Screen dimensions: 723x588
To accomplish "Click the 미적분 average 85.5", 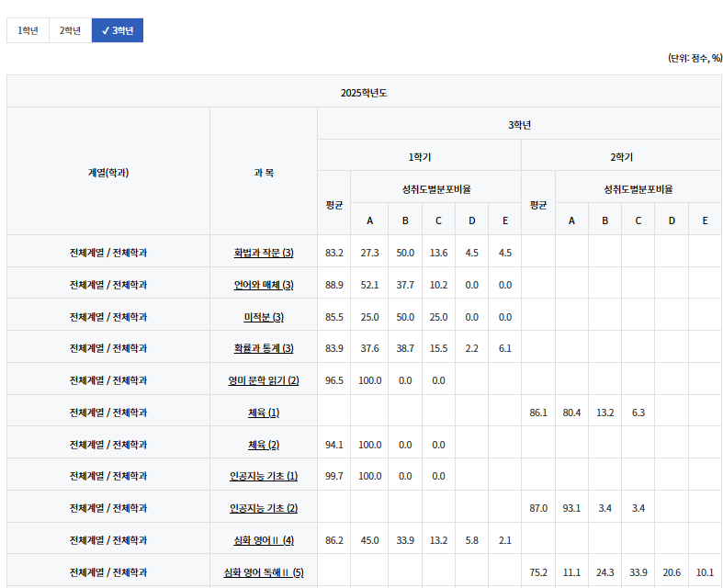I will click(x=333, y=317).
